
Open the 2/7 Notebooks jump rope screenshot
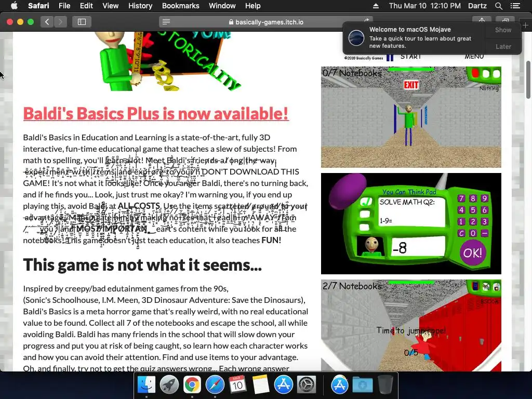tap(411, 325)
